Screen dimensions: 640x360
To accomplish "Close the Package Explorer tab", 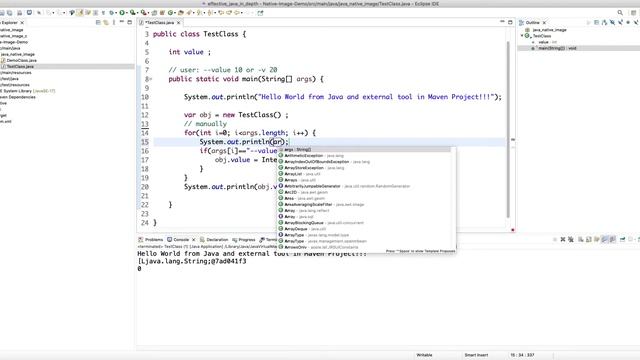I will point(22,22).
